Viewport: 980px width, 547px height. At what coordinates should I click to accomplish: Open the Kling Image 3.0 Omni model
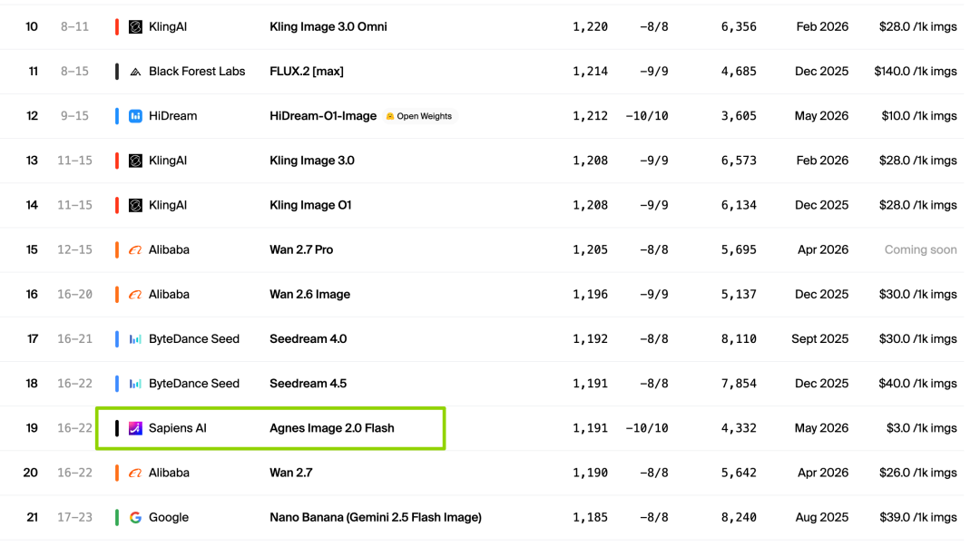click(328, 27)
